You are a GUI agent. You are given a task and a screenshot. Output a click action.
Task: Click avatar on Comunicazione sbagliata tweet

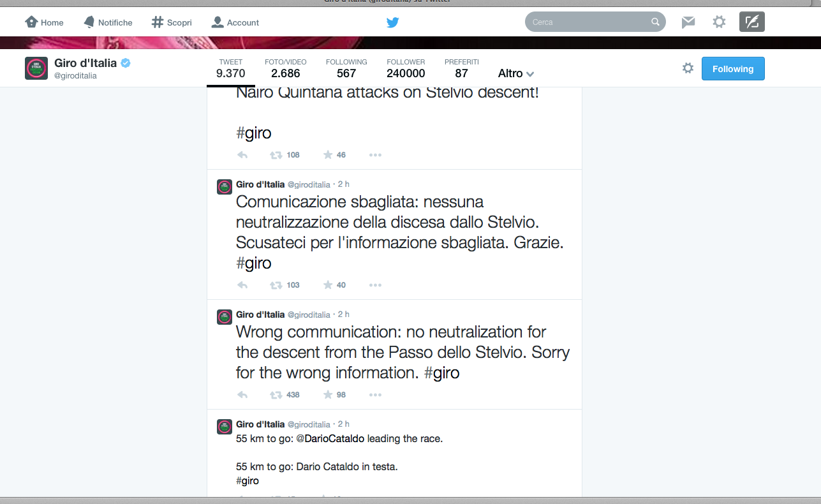point(225,187)
